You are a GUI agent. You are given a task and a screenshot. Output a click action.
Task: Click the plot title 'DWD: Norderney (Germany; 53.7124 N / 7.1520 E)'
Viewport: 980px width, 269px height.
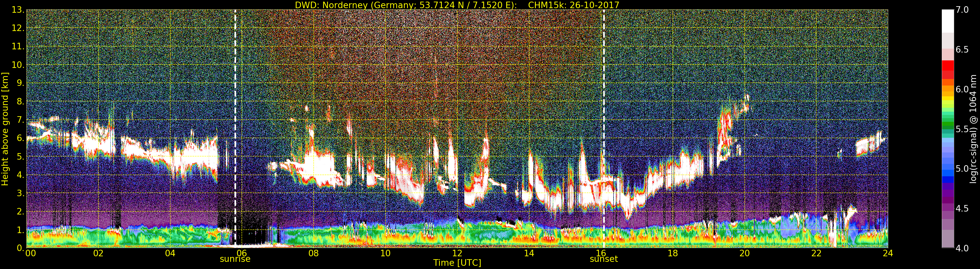coord(406,5)
